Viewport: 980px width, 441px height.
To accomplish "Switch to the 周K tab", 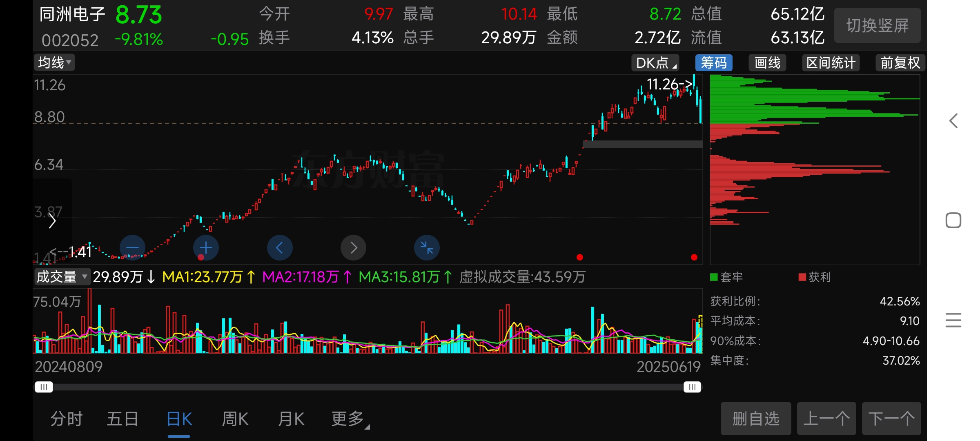I will click(x=235, y=419).
